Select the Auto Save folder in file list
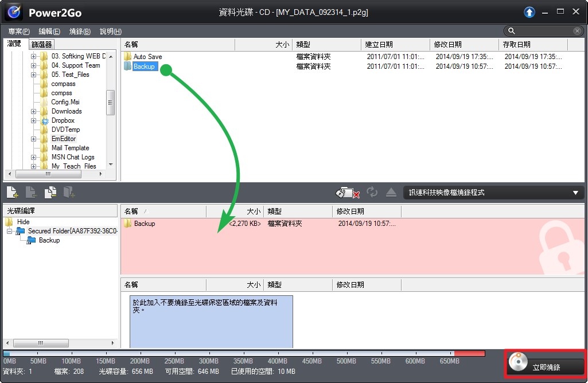The height and width of the screenshot is (383, 588). (147, 57)
